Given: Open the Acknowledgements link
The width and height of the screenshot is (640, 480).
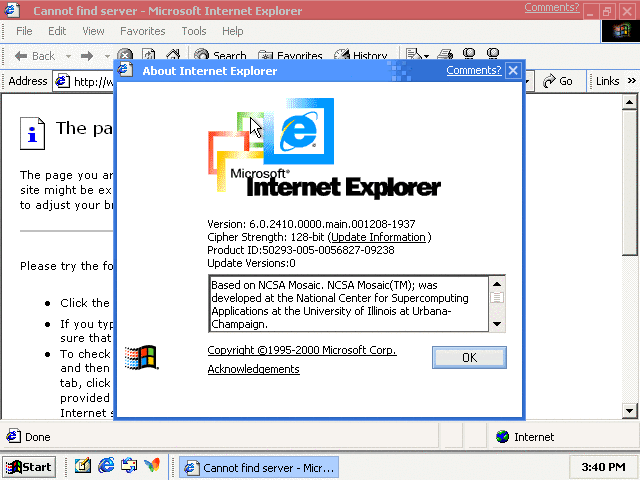Looking at the screenshot, I should coord(253,369).
